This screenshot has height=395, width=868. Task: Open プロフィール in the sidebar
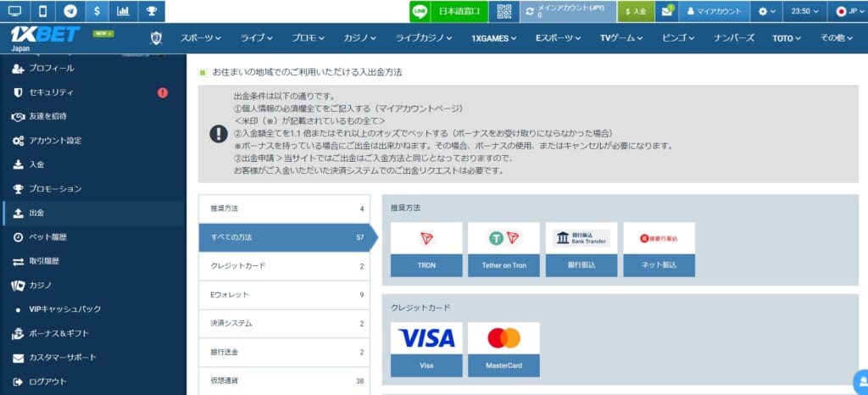click(93, 68)
